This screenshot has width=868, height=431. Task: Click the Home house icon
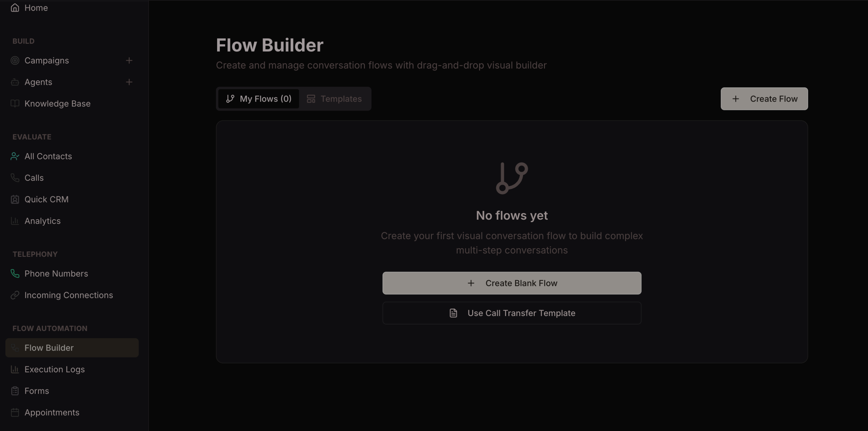coord(15,8)
